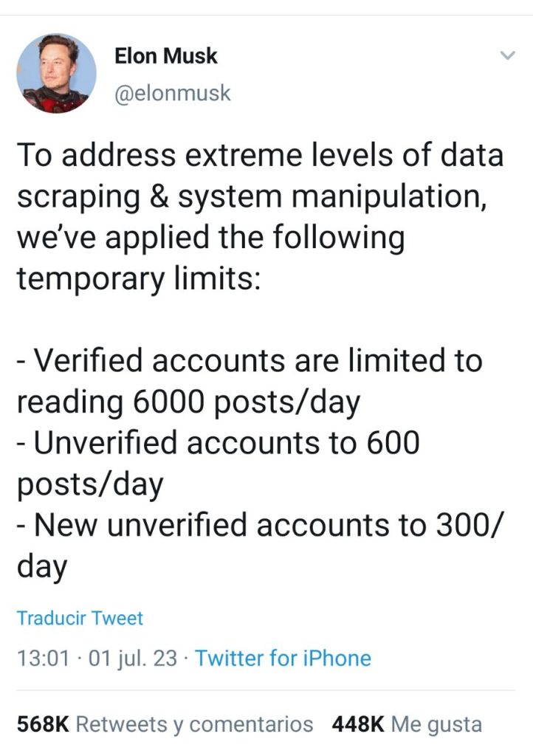533x756 pixels.
Task: Expand the tweet options chevron
Action: click(507, 56)
